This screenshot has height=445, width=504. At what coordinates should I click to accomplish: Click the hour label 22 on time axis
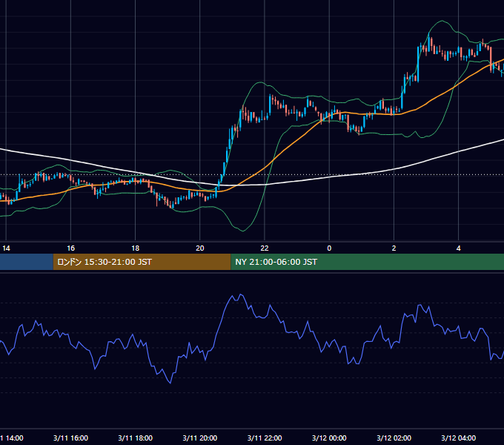pos(265,248)
